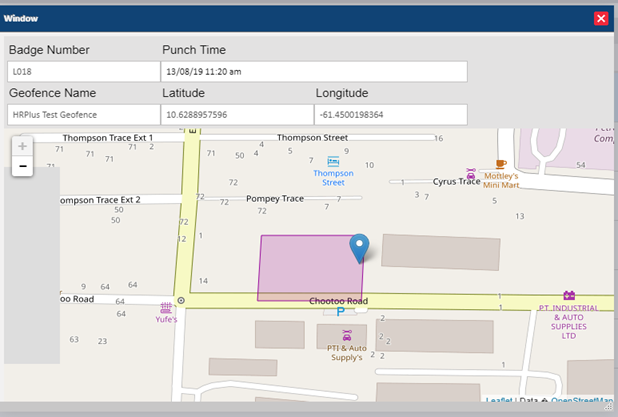This screenshot has height=417, width=618.
Task: Open the Leaflet attribution link
Action: click(x=499, y=400)
